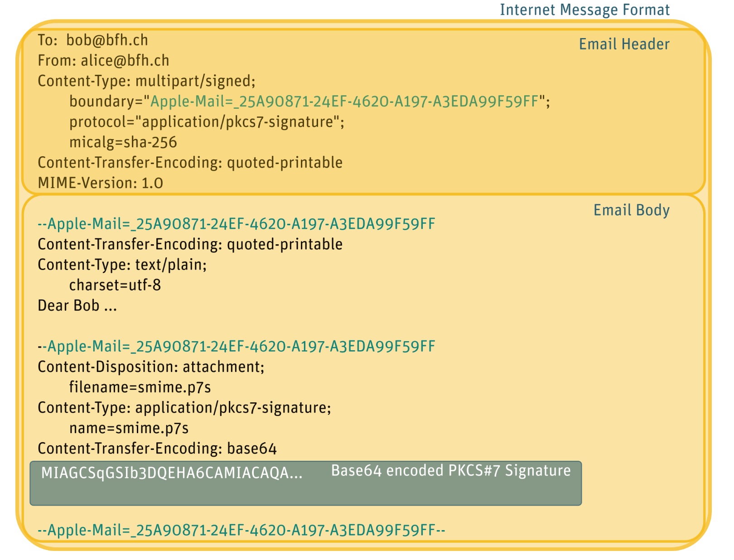
Task: Click the closing Apple-Mail boundary line ending with --
Action: 241,530
